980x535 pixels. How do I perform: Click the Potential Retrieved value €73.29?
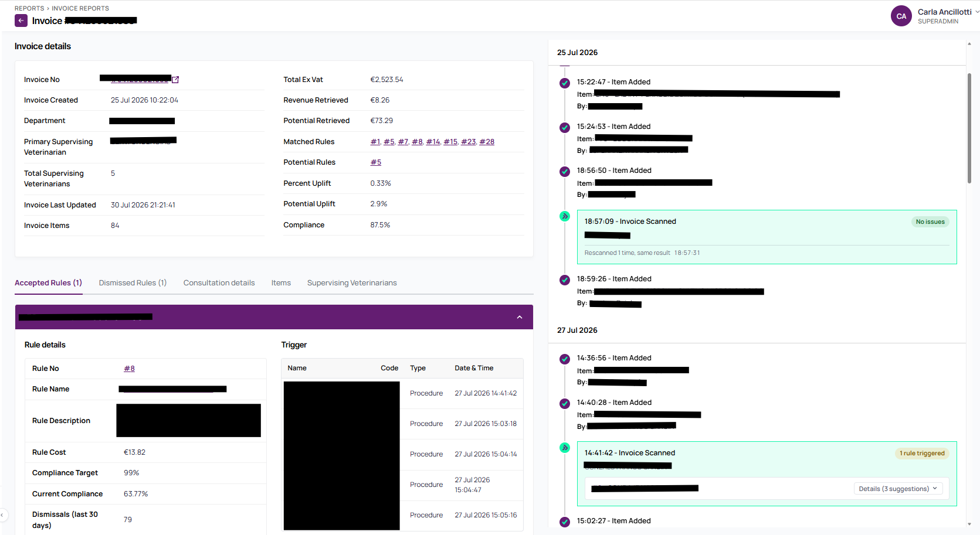pos(382,121)
